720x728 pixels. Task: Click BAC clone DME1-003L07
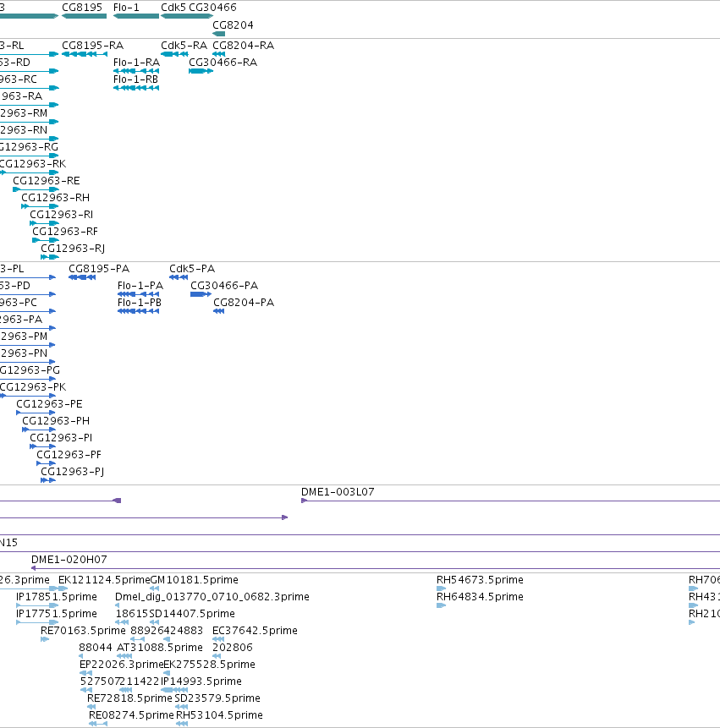tap(510, 501)
